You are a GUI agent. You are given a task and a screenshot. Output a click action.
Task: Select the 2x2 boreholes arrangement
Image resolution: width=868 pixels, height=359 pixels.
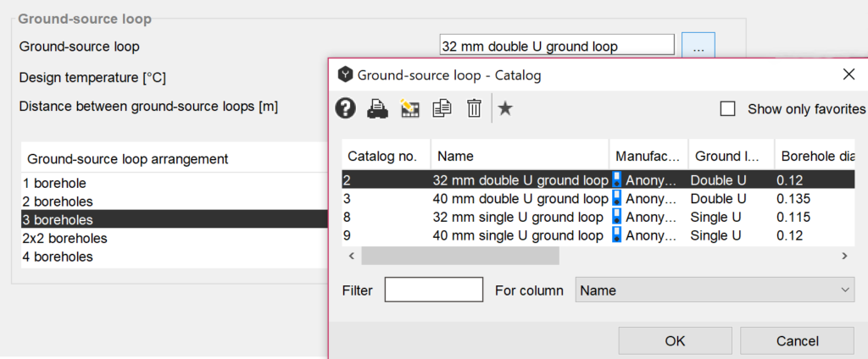click(64, 238)
